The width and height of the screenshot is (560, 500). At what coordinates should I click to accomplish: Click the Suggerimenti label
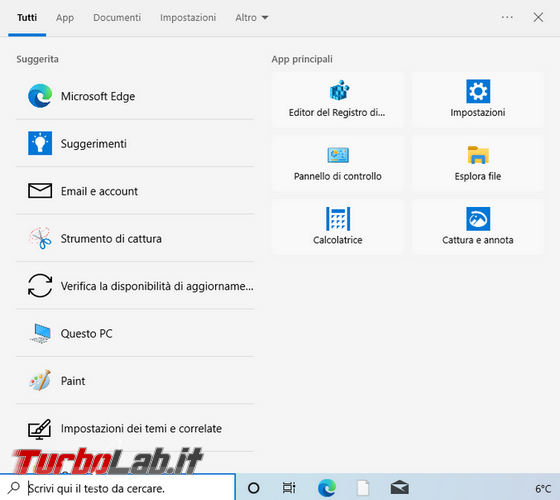click(x=94, y=144)
